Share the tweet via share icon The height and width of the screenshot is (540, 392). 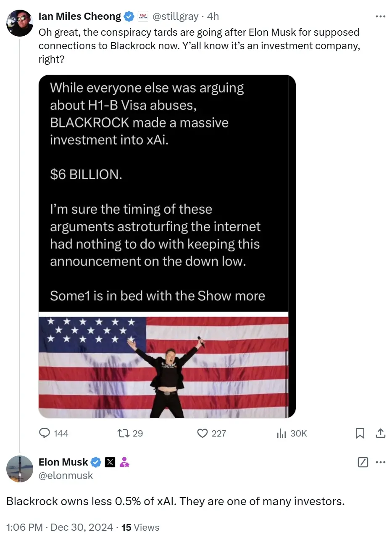tap(380, 433)
